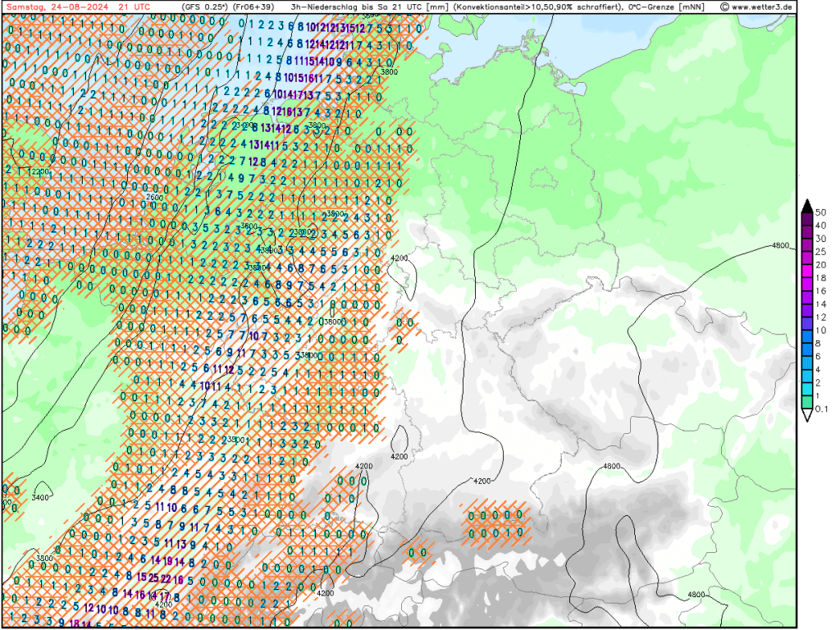Viewport: 840px width, 630px height.
Task: Click the 50 value on the legend
Action: tap(821, 212)
